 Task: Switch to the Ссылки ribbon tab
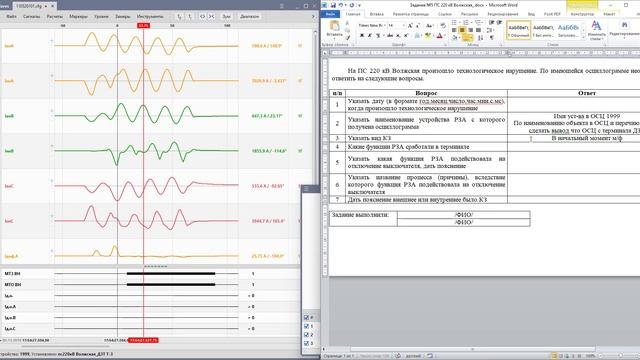click(x=444, y=14)
